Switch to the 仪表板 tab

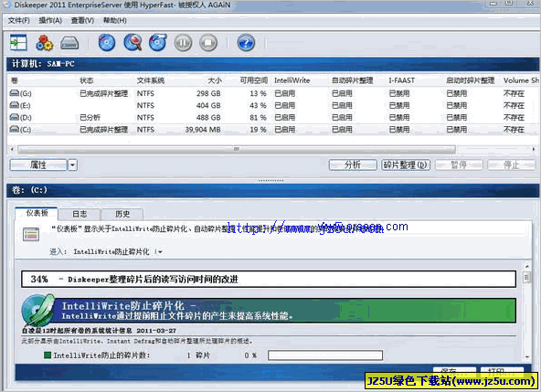pyautogui.click(x=37, y=213)
